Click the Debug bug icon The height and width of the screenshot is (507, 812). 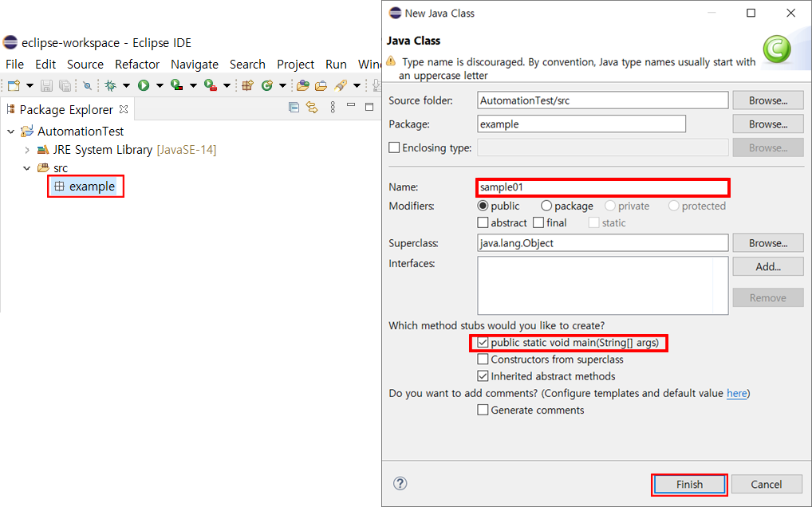click(x=110, y=86)
